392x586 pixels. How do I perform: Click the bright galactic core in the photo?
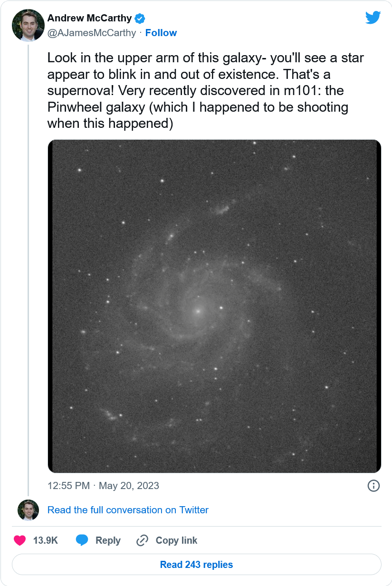(198, 311)
